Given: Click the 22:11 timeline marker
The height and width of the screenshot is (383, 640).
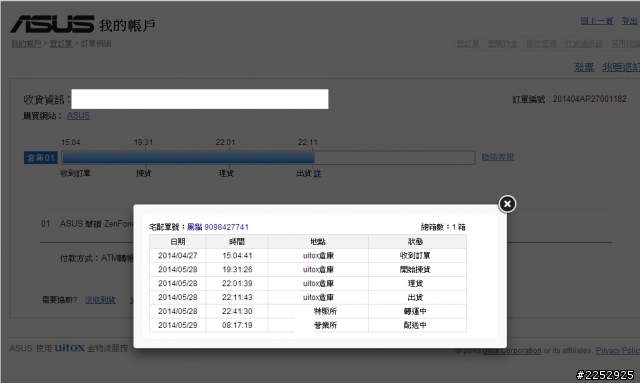Looking at the screenshot, I should point(307,143).
